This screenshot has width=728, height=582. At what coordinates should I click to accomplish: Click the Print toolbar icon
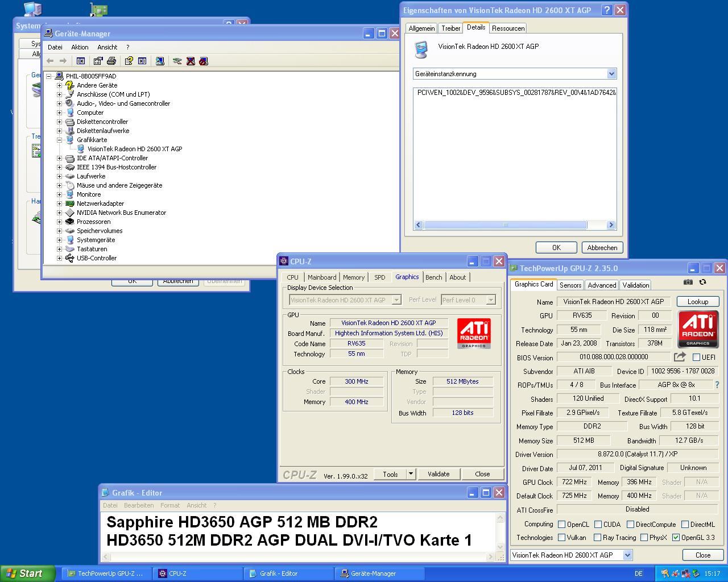(111, 61)
